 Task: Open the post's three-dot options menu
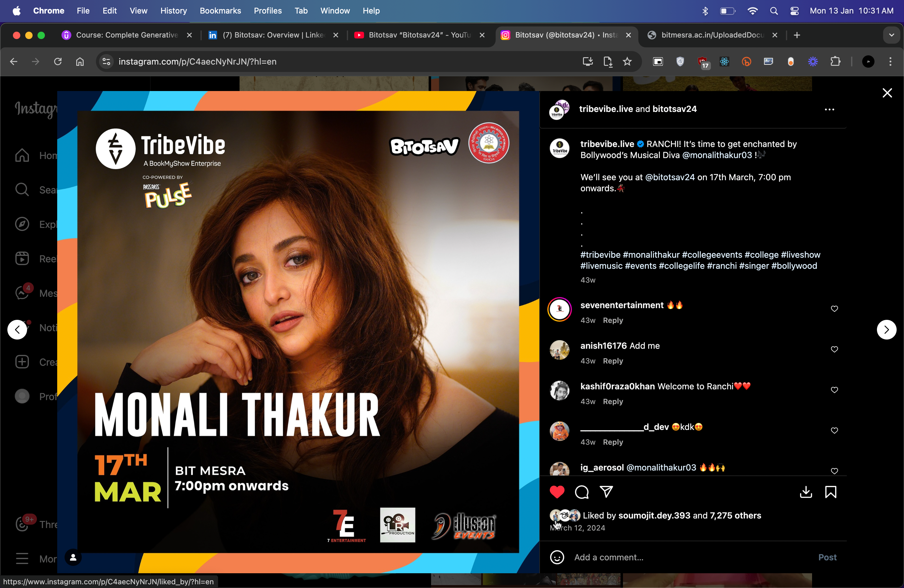[829, 109]
